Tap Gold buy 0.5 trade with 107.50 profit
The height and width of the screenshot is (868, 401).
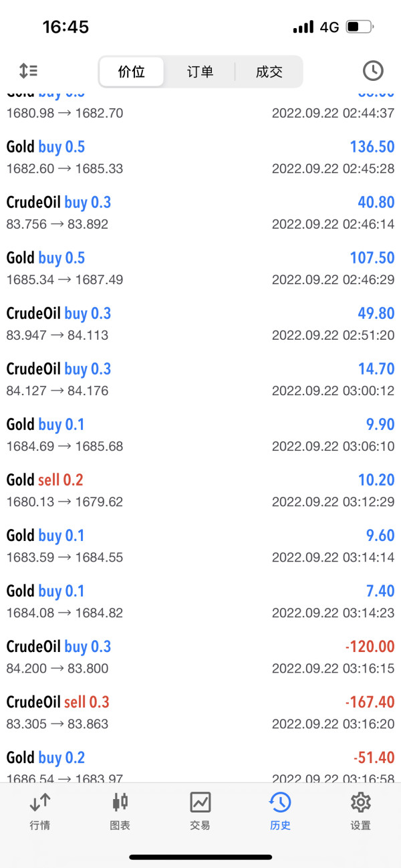[200, 268]
